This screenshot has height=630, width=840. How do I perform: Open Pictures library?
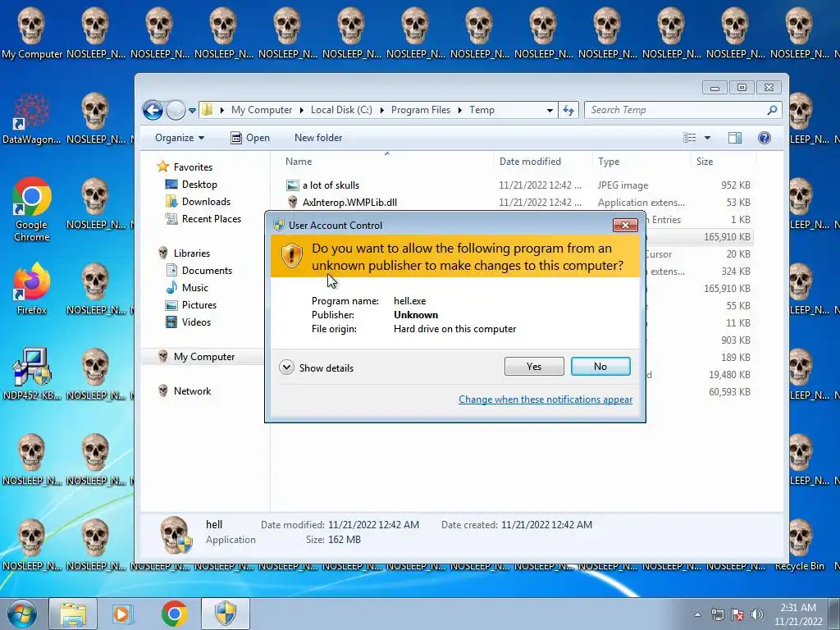[191, 305]
